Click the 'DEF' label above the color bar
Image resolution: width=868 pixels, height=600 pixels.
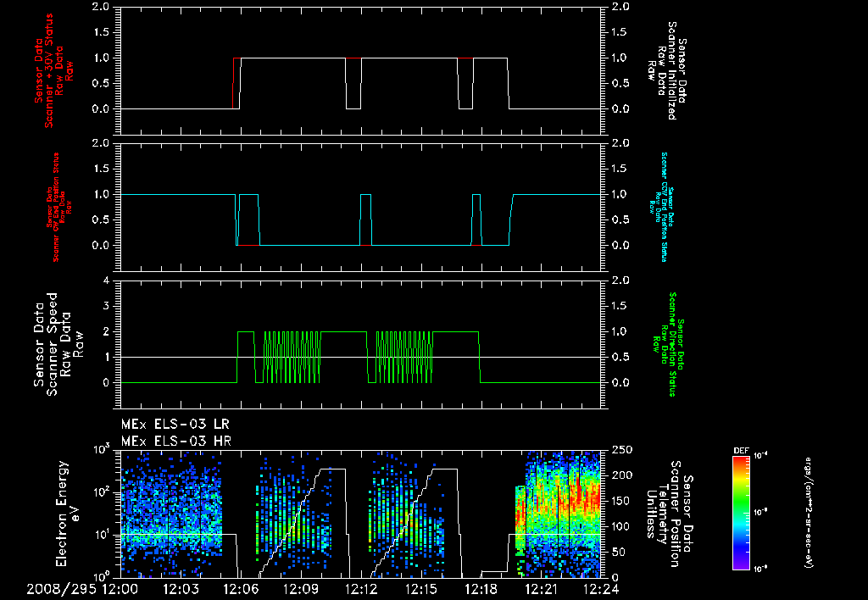point(741,451)
